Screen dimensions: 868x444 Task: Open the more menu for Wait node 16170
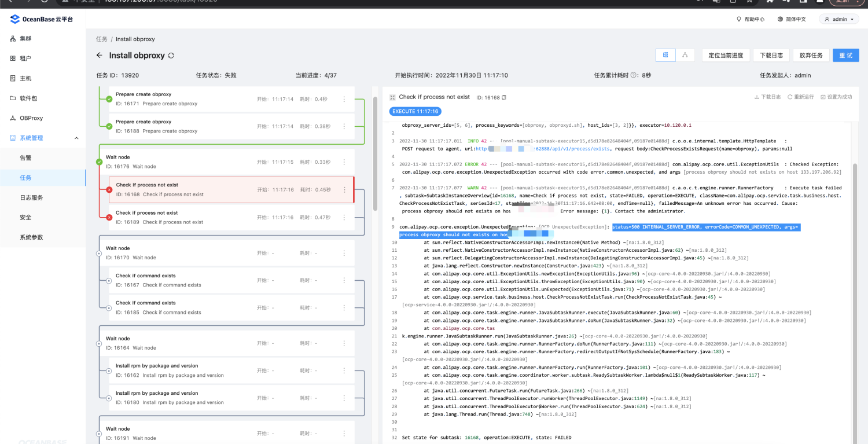pyautogui.click(x=344, y=253)
